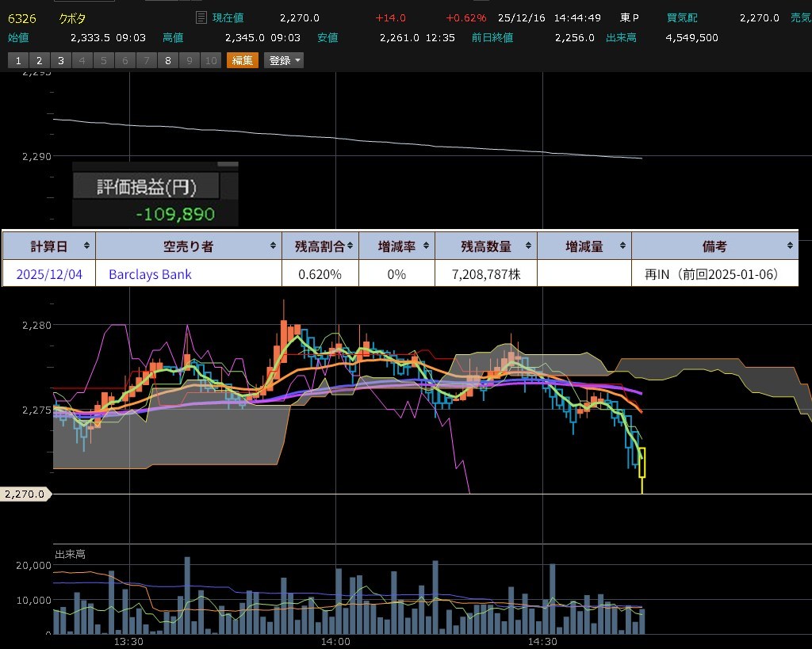Select chart preset 8
Viewport: 812px width, 649px height.
click(167, 60)
